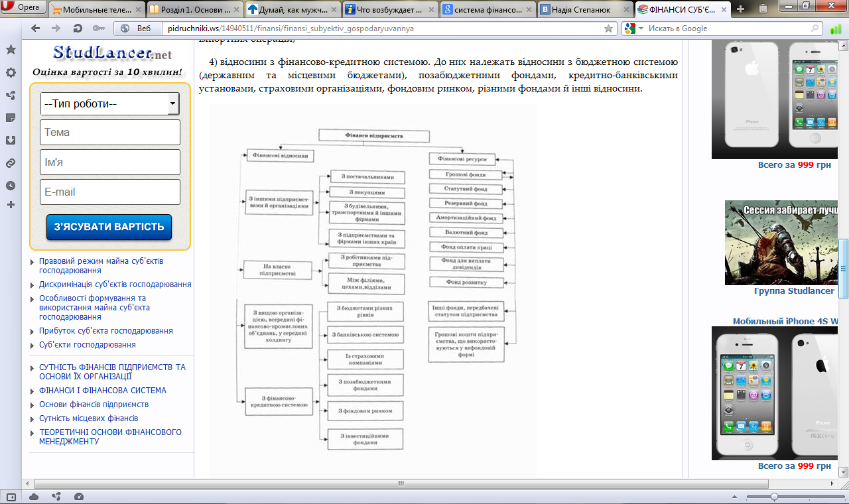Click the StudLancer.net logo
Viewport: 849px width, 504px height.
coord(111,53)
